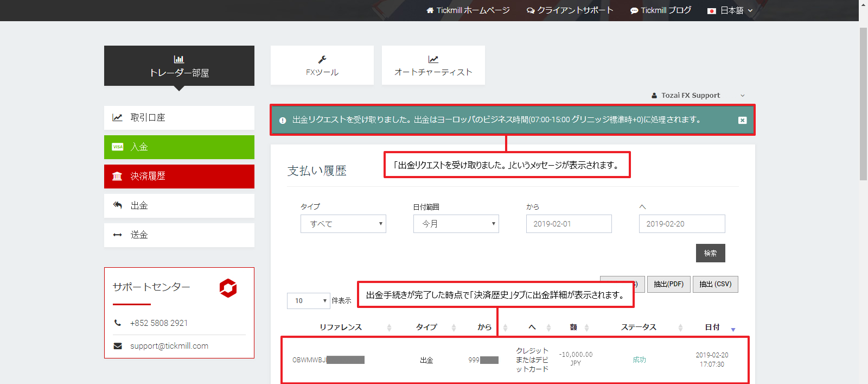
Task: Click the 成功 status cell
Action: click(x=639, y=360)
